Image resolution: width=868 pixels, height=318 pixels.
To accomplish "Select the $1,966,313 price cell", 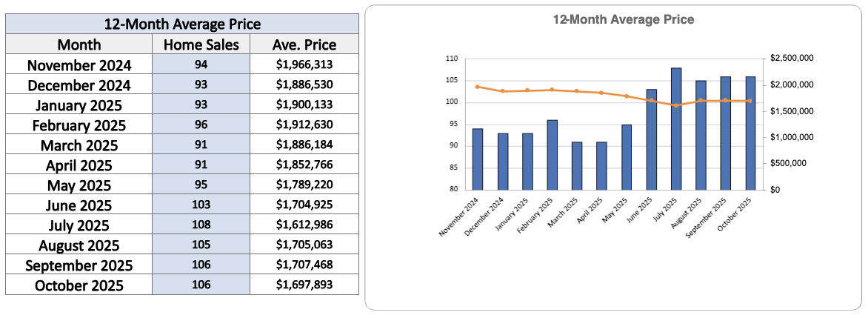I will click(304, 65).
